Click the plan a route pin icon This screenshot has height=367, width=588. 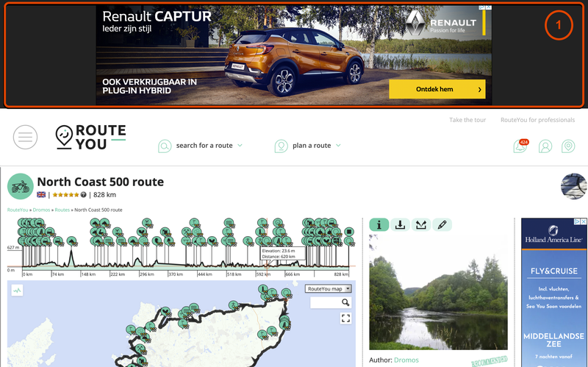tap(281, 146)
